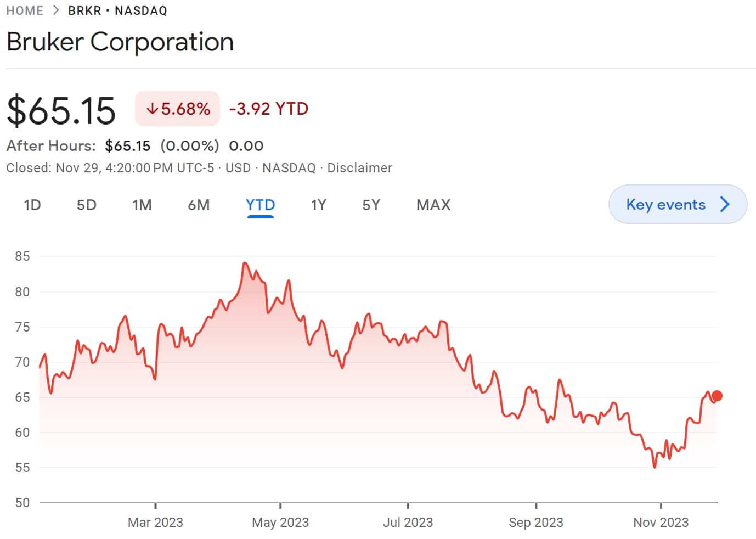
Task: Click the 5.68% decline badge
Action: [x=177, y=109]
